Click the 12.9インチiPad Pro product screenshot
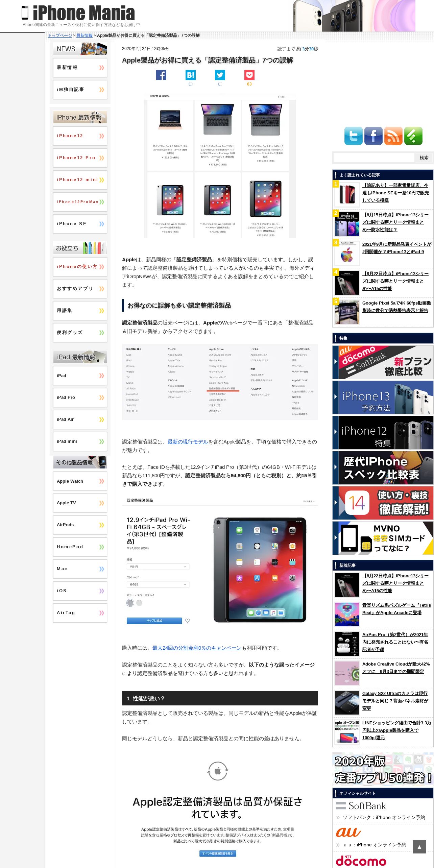 tap(220, 562)
